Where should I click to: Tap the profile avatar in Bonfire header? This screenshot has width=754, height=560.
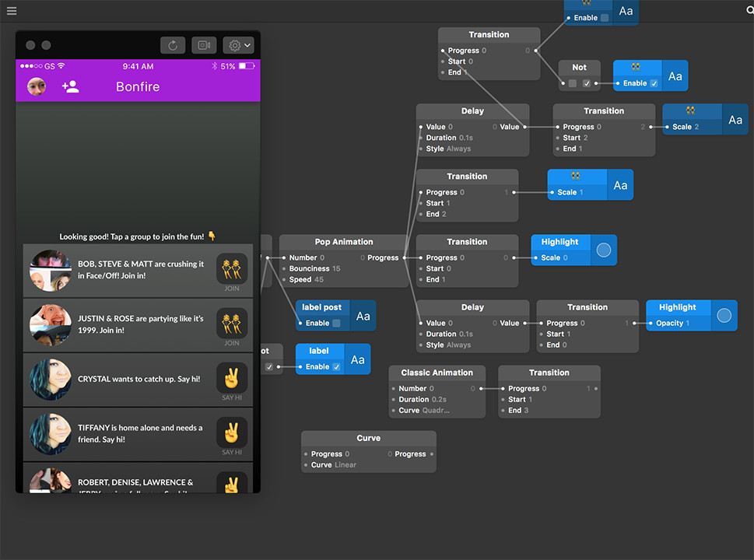click(37, 86)
